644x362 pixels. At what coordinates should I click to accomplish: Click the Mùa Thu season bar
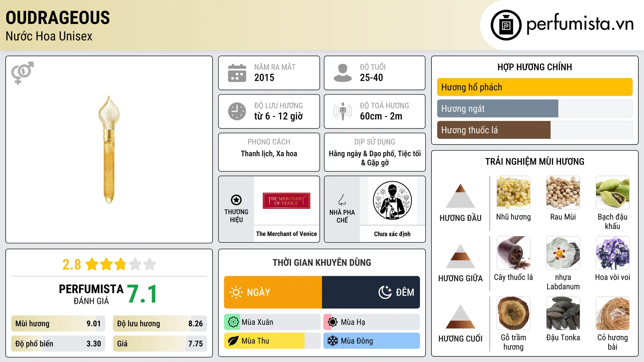click(272, 341)
